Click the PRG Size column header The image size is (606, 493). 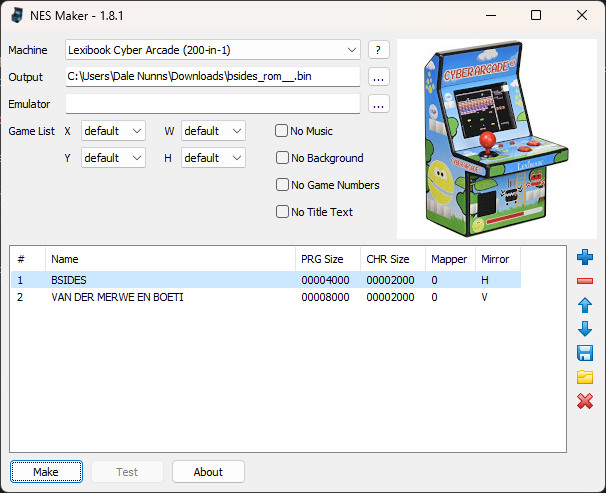328,259
